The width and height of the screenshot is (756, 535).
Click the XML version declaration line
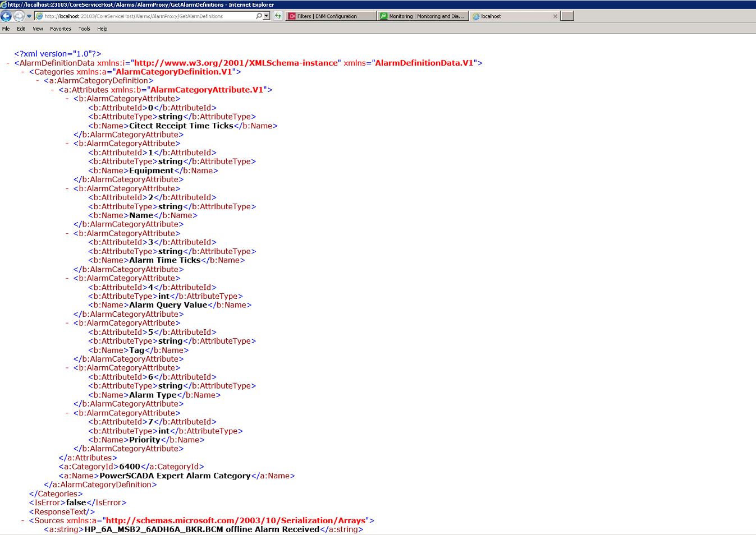click(x=58, y=54)
